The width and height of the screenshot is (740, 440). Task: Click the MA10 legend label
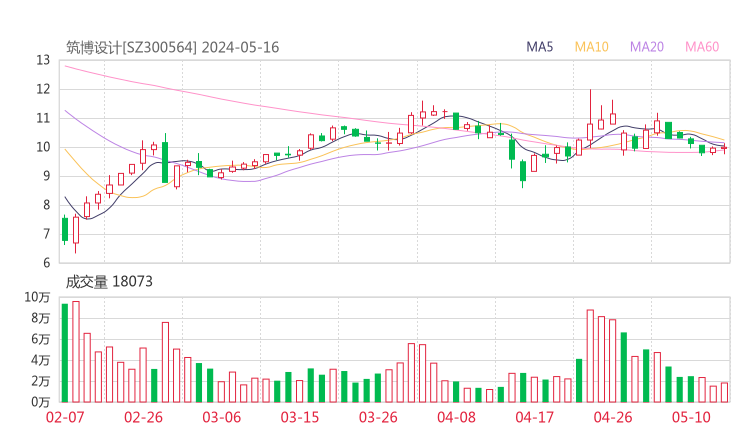coord(591,47)
